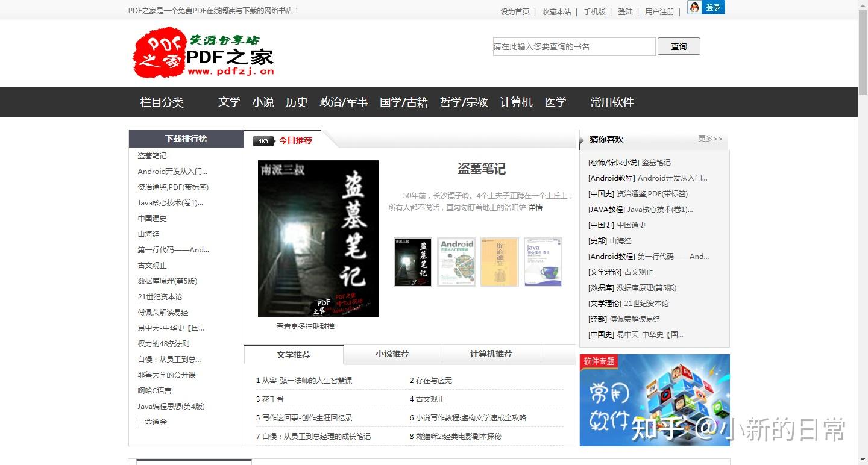Image resolution: width=868 pixels, height=465 pixels.
Task: Open the 文学 navigation category
Action: [x=229, y=102]
